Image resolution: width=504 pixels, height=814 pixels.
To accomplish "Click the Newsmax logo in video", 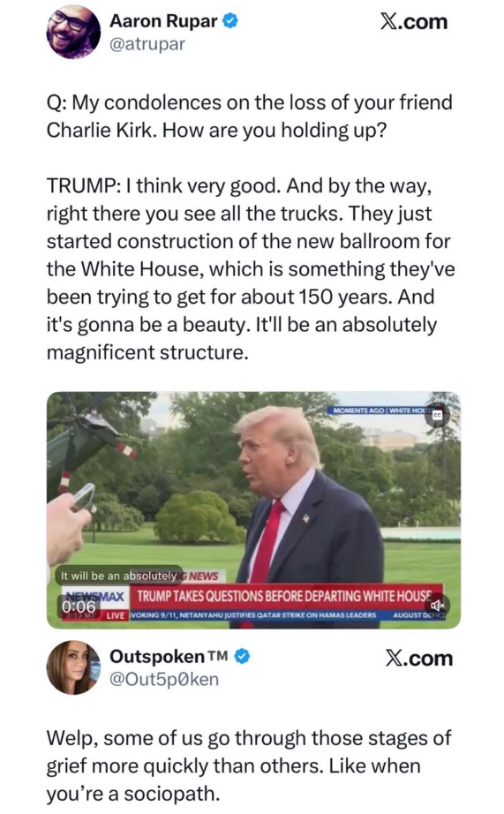I will coord(94,595).
